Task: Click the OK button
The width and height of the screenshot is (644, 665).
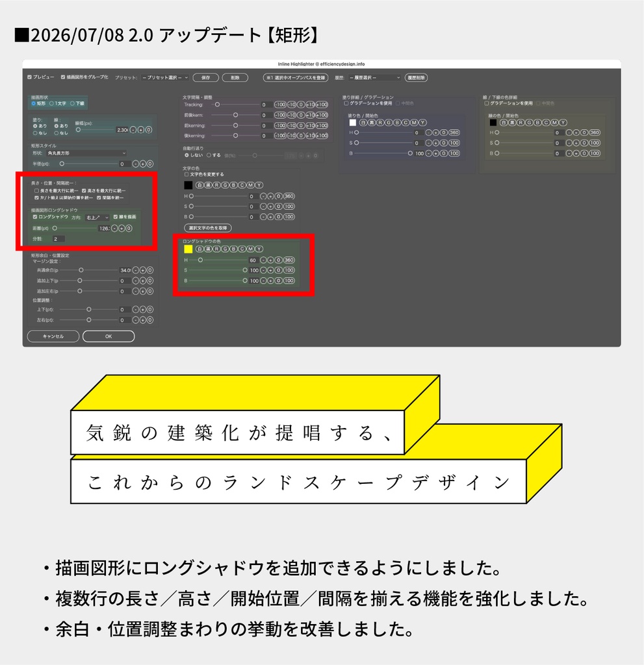Action: click(x=109, y=336)
